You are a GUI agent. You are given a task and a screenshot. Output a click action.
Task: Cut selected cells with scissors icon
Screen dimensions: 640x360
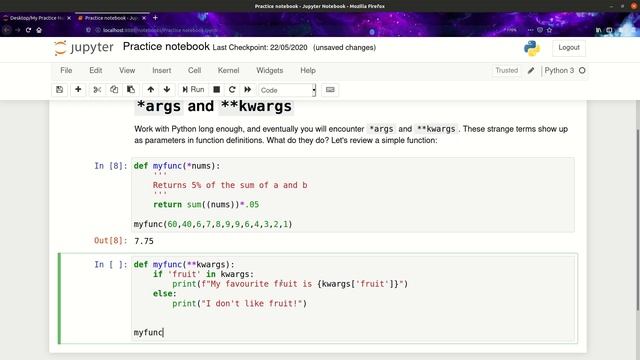click(x=97, y=90)
